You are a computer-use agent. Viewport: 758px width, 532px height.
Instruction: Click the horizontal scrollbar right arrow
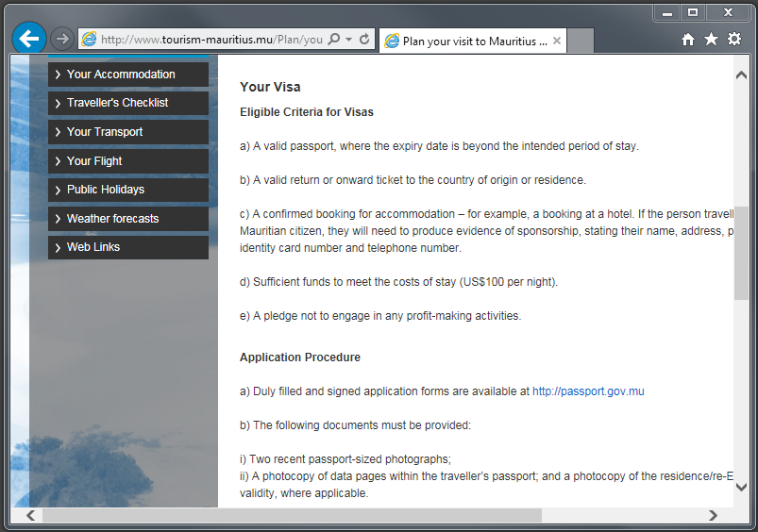click(713, 516)
